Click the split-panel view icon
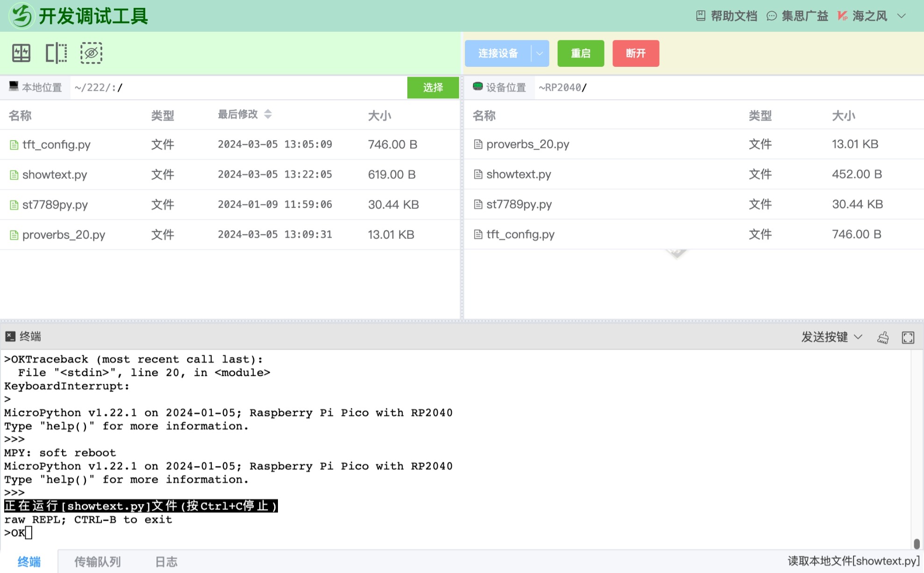 click(56, 53)
